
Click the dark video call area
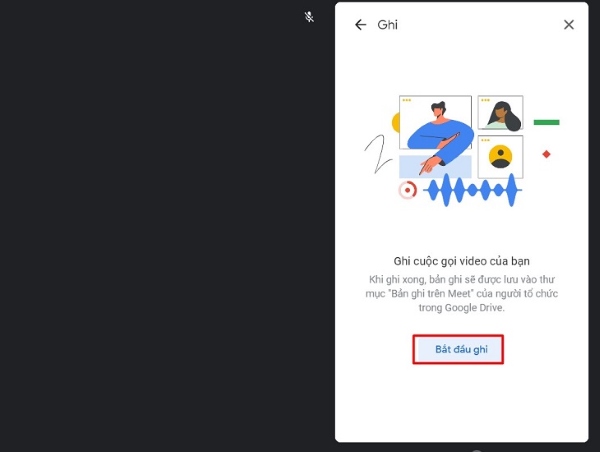167,226
